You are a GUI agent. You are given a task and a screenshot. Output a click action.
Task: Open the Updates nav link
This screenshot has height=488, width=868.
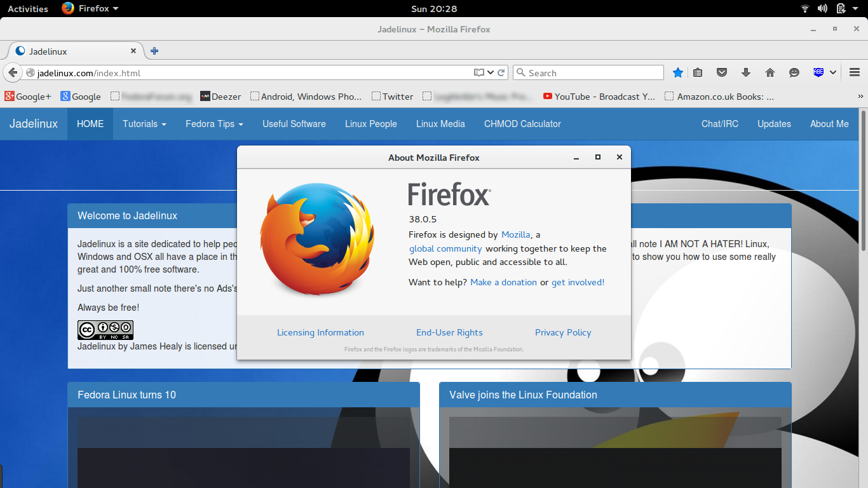click(774, 124)
